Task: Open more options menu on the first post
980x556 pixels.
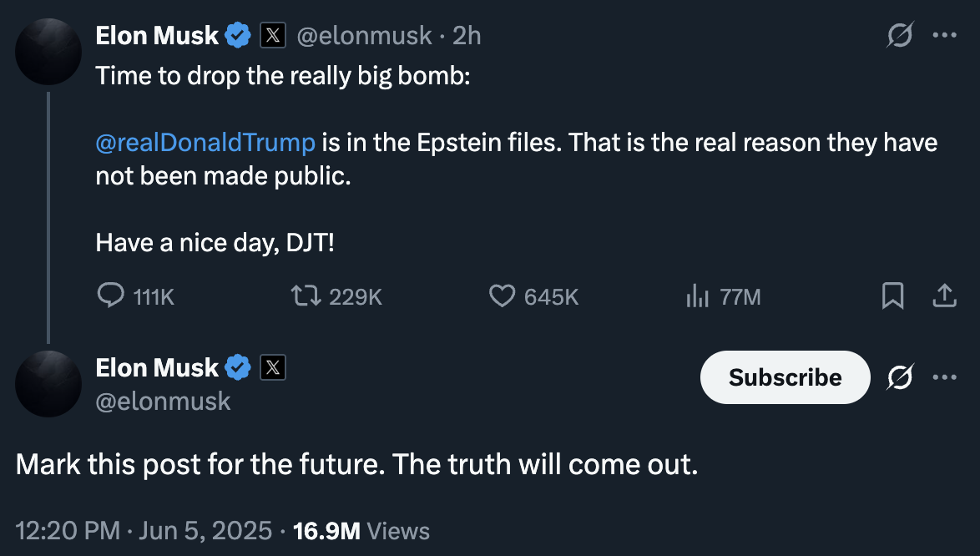Action: (944, 36)
